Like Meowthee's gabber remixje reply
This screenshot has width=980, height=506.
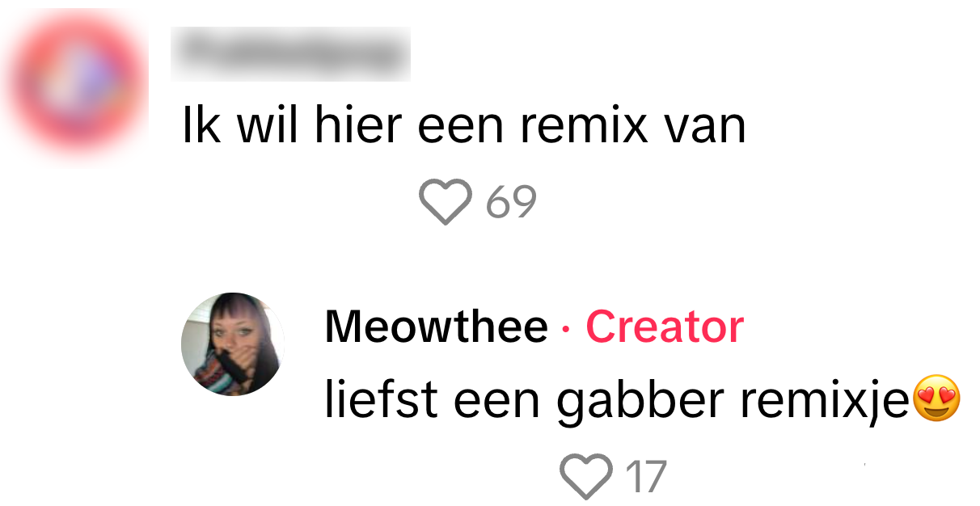click(585, 477)
